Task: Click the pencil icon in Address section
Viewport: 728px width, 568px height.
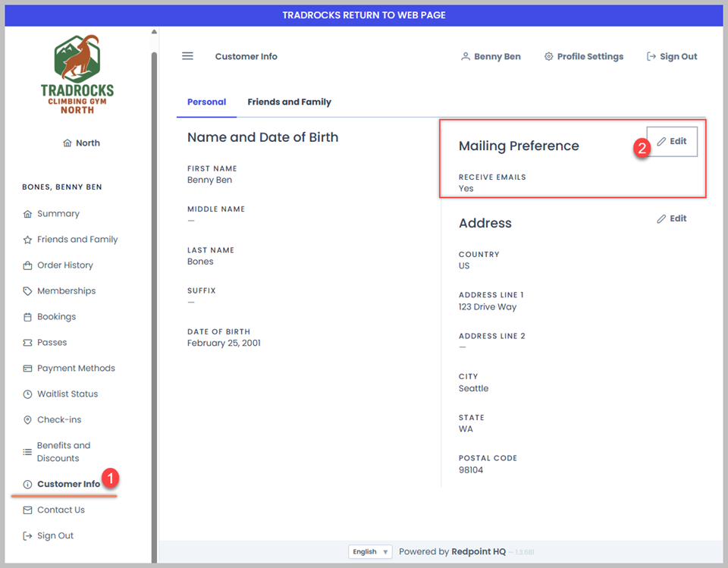Action: (x=661, y=218)
